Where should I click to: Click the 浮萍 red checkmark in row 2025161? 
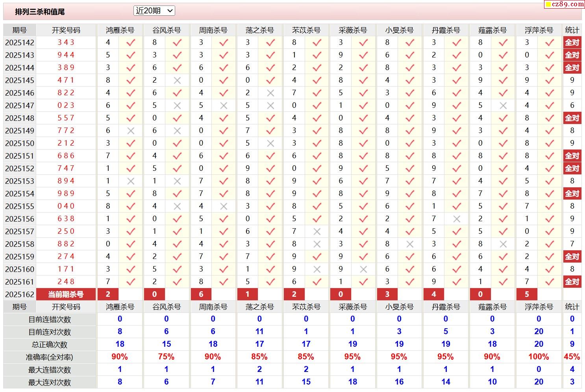click(x=550, y=282)
